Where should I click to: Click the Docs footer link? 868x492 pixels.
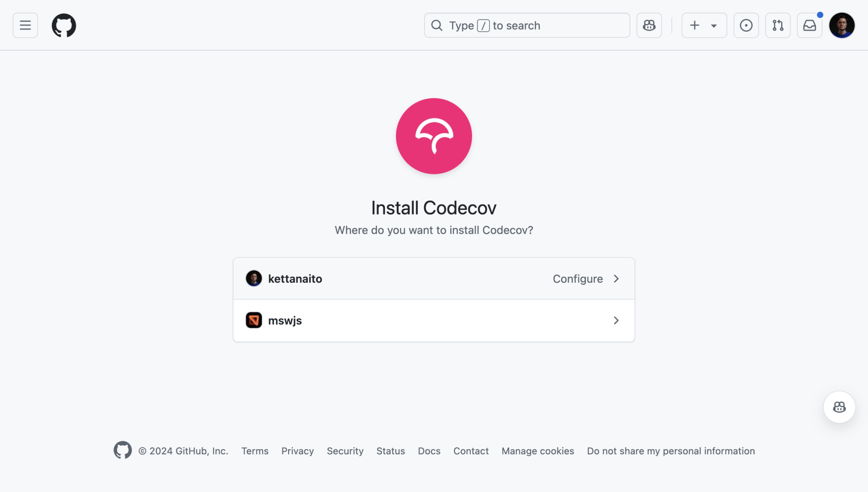tap(428, 451)
